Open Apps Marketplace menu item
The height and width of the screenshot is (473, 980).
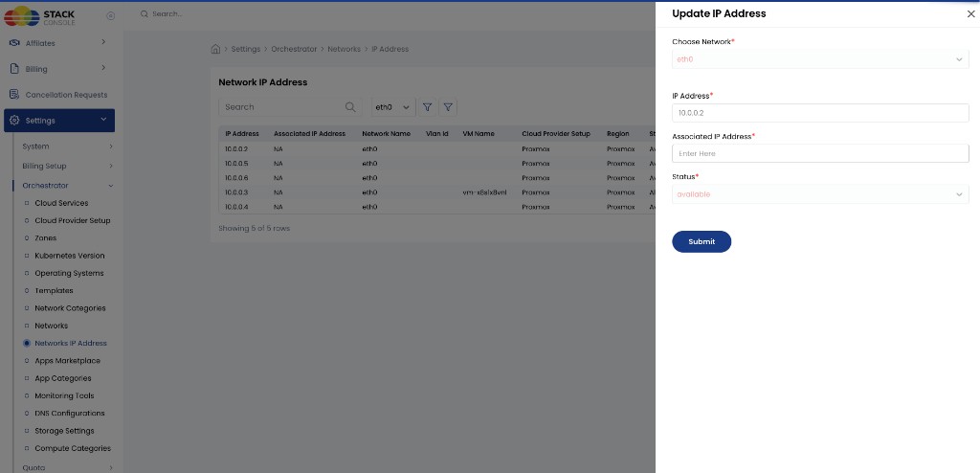click(67, 360)
